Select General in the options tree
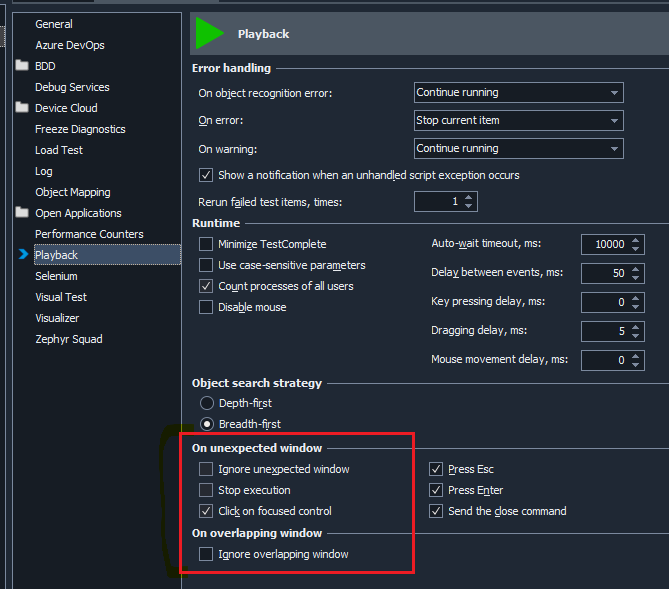 coord(54,24)
